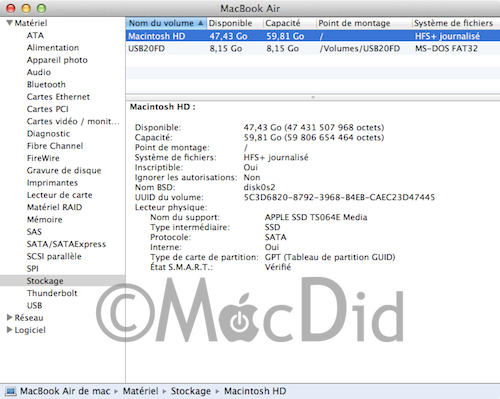Sort by Système de fichiers column
Image resolution: width=500 pixels, height=399 pixels.
pyautogui.click(x=456, y=23)
